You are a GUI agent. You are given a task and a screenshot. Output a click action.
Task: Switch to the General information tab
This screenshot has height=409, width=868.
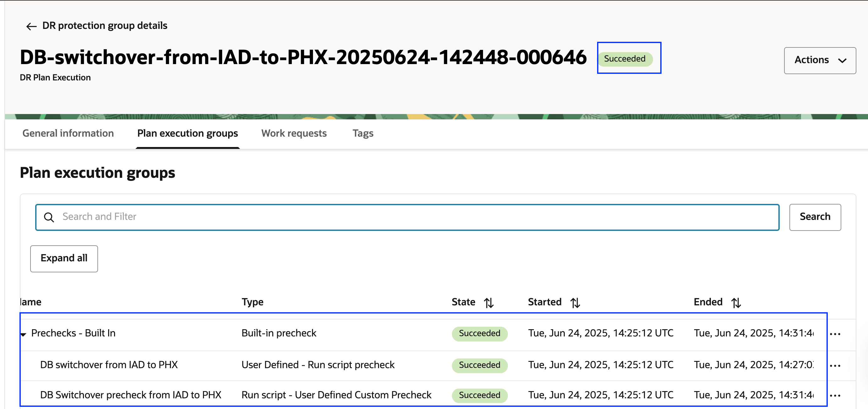point(68,134)
